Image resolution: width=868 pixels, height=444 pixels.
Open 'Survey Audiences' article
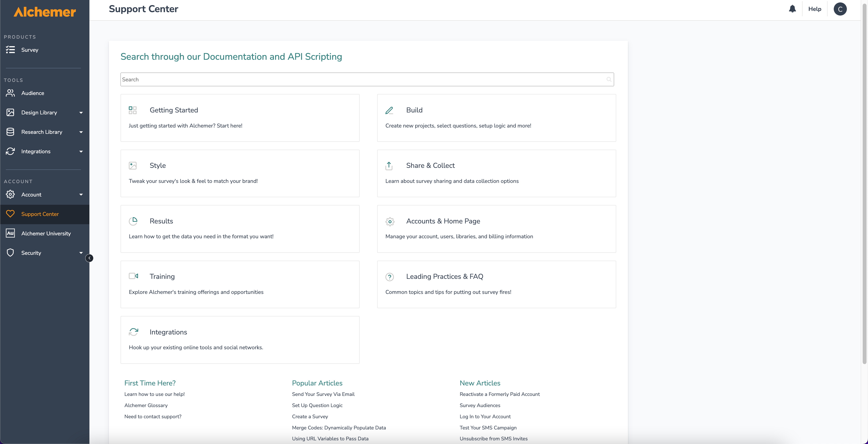[480, 405]
